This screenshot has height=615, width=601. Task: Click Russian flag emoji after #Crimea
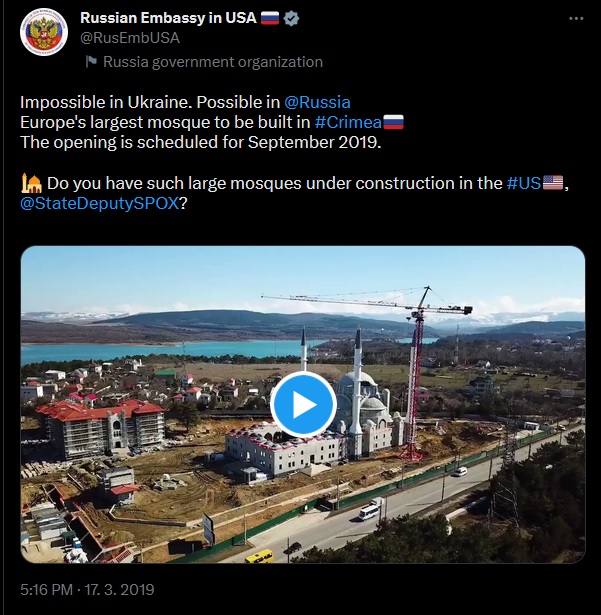click(393, 122)
